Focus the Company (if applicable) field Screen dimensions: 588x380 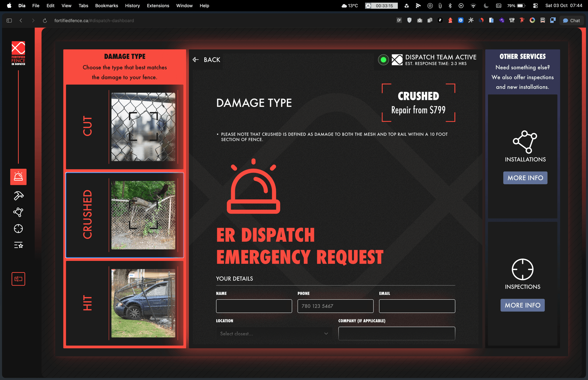tap(396, 334)
